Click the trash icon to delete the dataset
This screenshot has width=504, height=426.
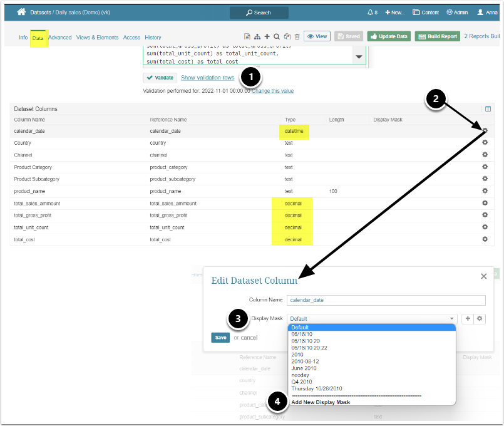297,36
